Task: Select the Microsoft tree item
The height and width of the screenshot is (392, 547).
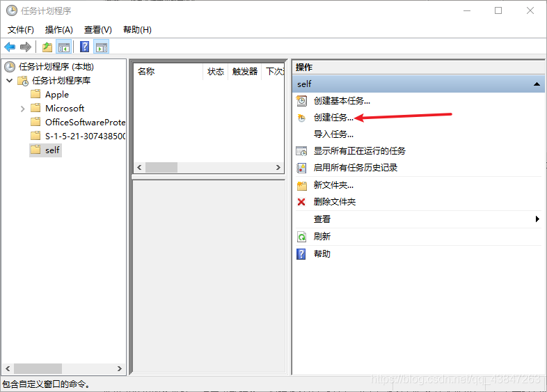Action: pos(65,108)
